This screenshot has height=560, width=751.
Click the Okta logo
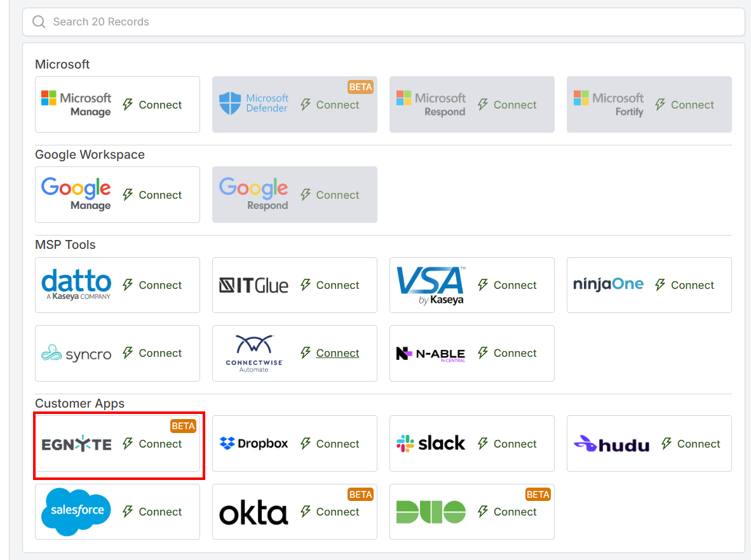(254, 512)
